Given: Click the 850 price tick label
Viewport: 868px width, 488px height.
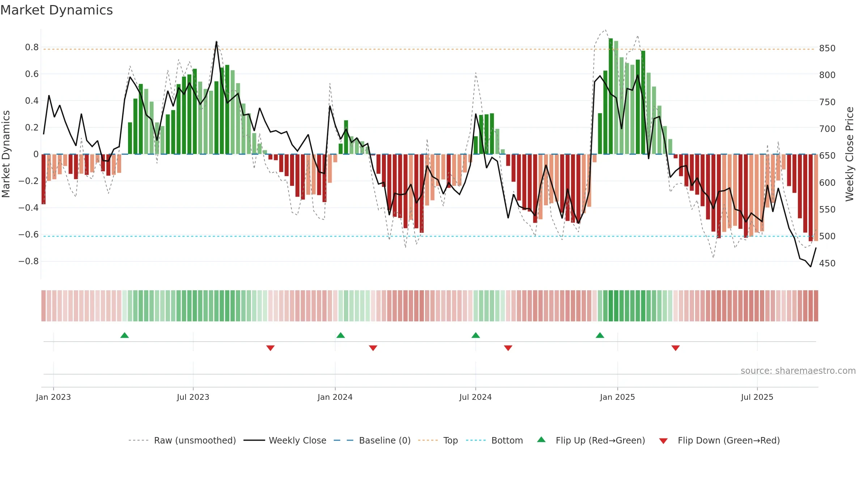Looking at the screenshot, I should click(x=827, y=48).
